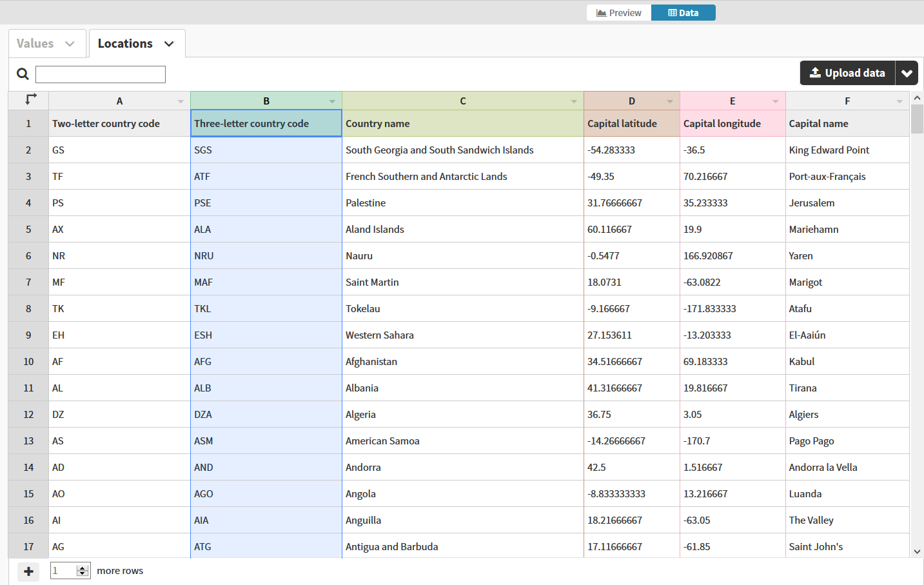The image size is (924, 585).
Task: Expand the Locations tab chevron
Action: click(x=169, y=44)
